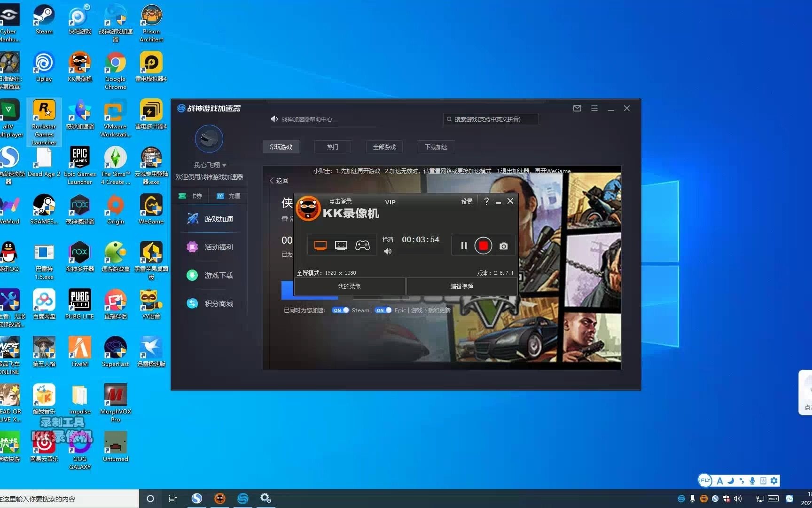Viewport: 812px width, 508px height.
Task: Switch to 热门 tab
Action: tap(333, 147)
